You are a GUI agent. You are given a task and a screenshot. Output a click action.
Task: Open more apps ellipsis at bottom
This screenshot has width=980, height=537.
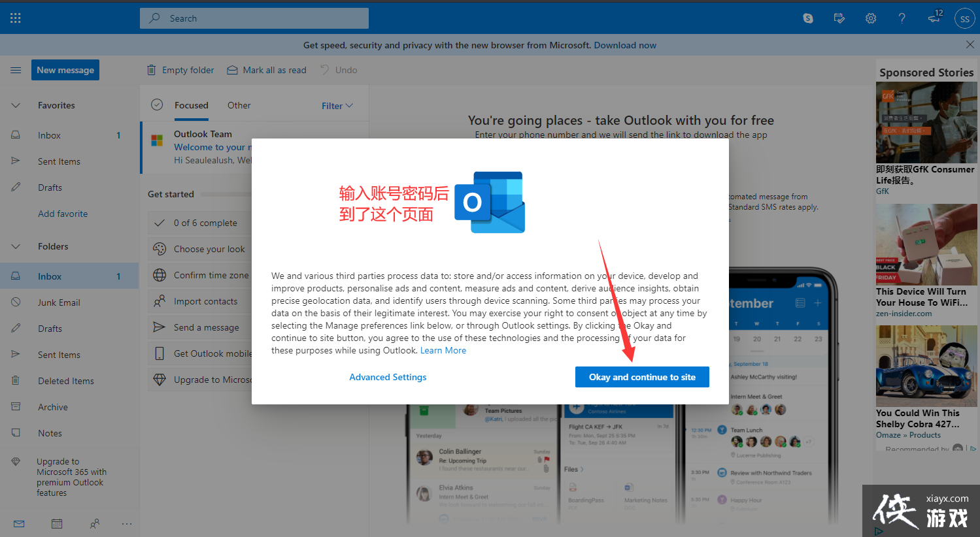(x=127, y=523)
